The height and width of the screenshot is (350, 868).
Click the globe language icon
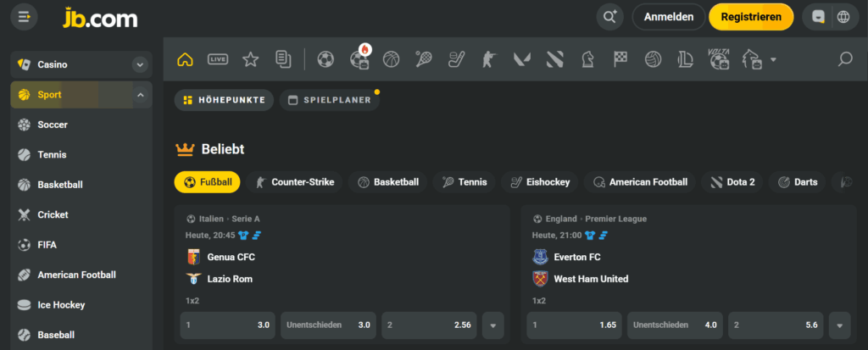pyautogui.click(x=843, y=16)
